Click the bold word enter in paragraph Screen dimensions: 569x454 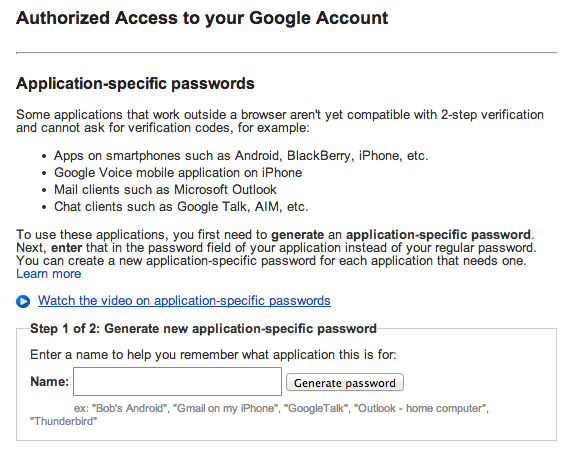66,248
